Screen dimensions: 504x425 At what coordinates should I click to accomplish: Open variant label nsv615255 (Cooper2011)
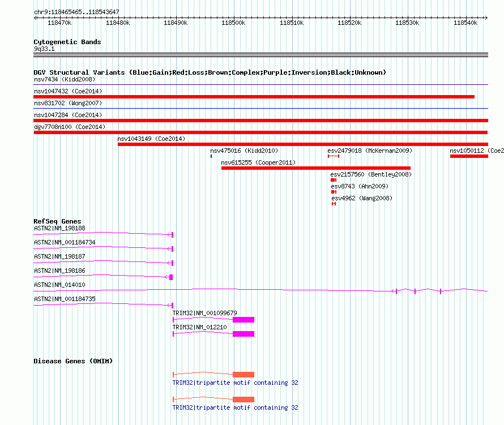(x=258, y=162)
